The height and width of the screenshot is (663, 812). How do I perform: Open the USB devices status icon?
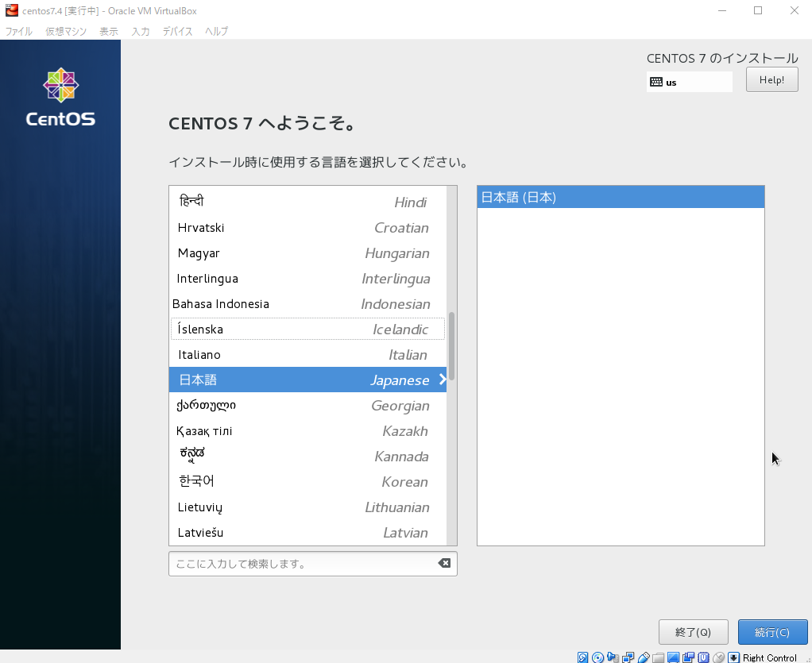click(x=643, y=657)
